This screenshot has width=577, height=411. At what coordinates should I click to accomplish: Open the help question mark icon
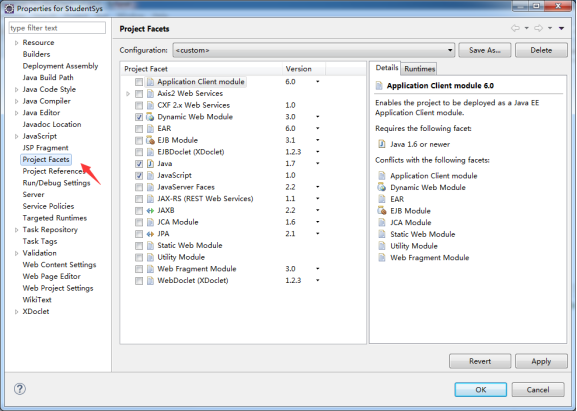point(20,389)
